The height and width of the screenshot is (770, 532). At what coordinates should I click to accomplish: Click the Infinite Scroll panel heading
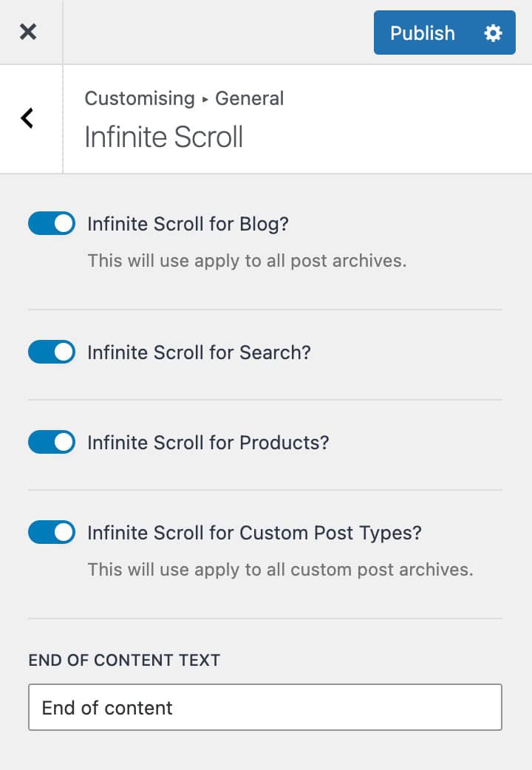tap(163, 137)
